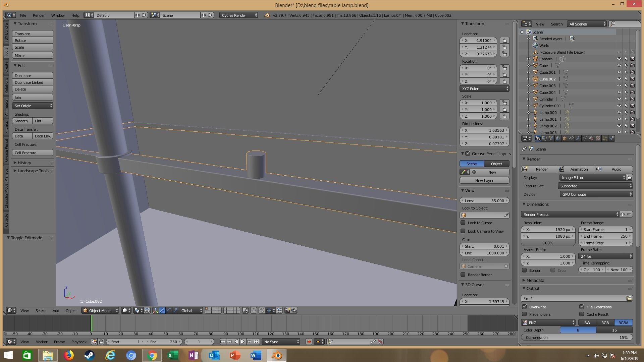The image size is (644, 362).
Task: Click the OpenGL render image camera icon
Action: tap(287, 311)
